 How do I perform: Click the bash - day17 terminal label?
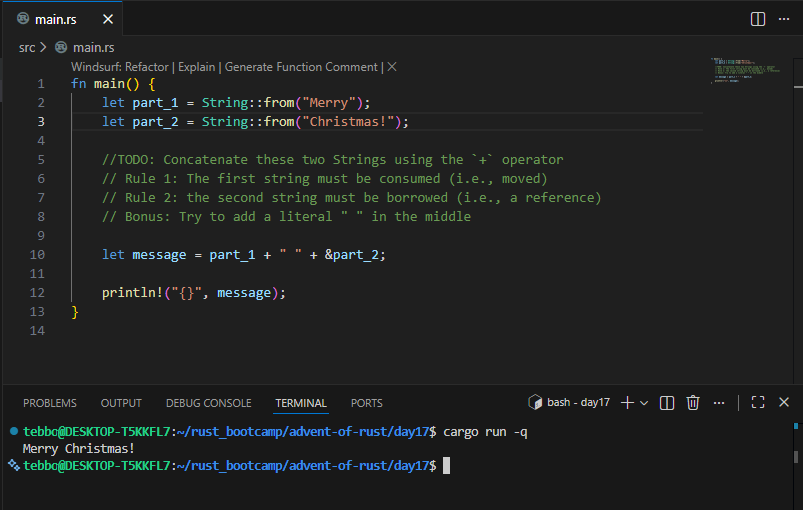[x=578, y=402]
